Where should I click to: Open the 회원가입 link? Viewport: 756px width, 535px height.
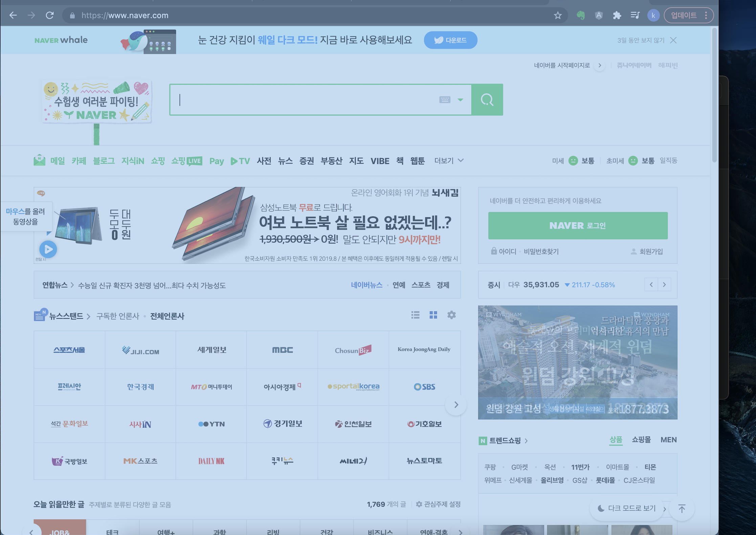pos(650,252)
